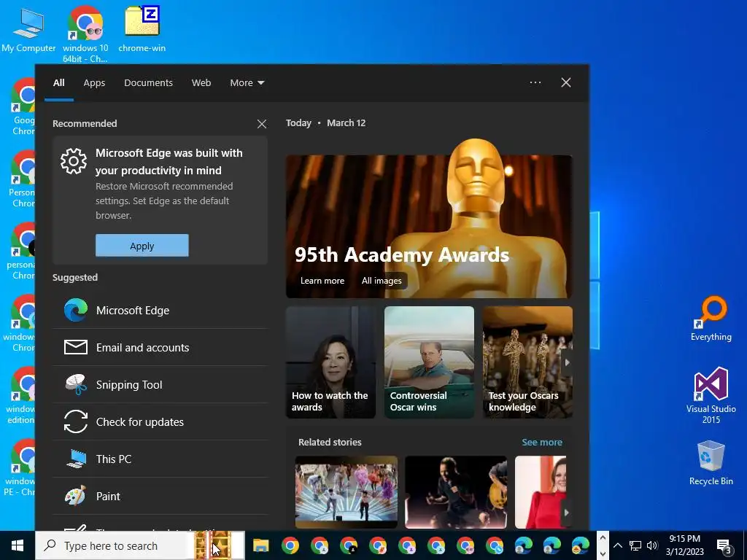The height and width of the screenshot is (560, 747).
Task: Open the Test your Oscars knowledge card
Action: [527, 362]
